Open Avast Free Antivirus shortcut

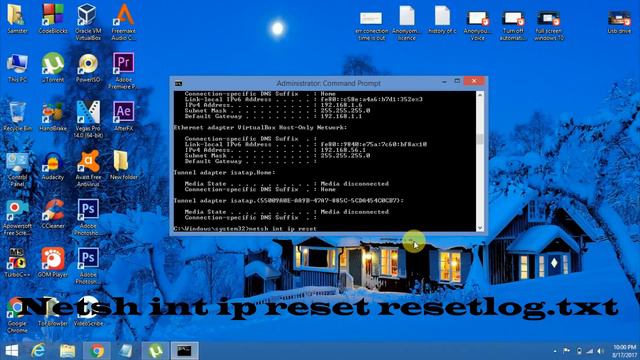88,169
